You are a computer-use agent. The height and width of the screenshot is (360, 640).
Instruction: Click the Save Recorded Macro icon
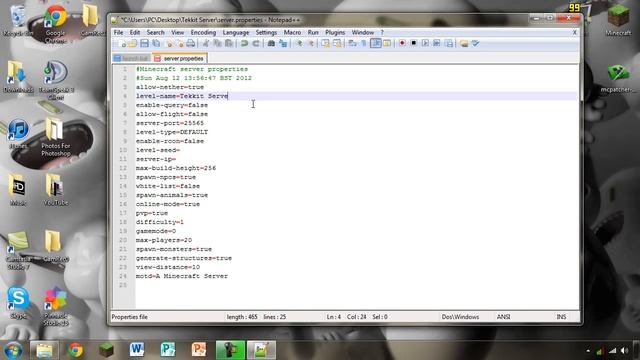[449, 43]
